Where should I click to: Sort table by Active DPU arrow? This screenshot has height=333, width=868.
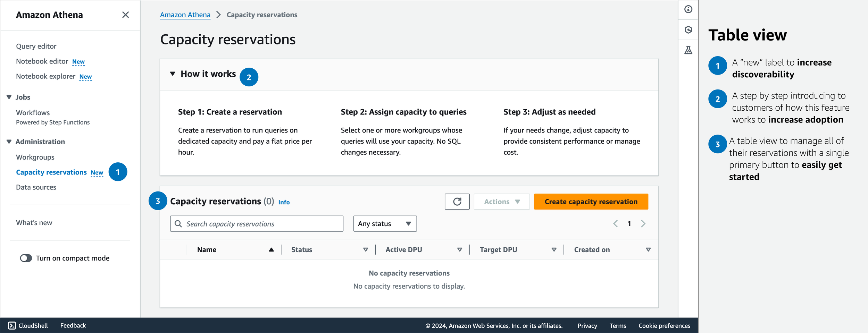tap(459, 250)
